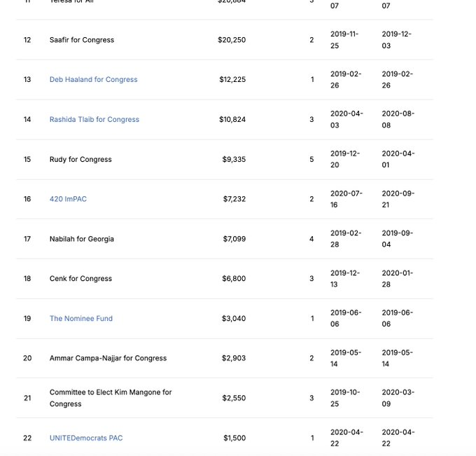Click the $2,903 amount cell
Image resolution: width=476 pixels, height=456 pixels.
[234, 358]
